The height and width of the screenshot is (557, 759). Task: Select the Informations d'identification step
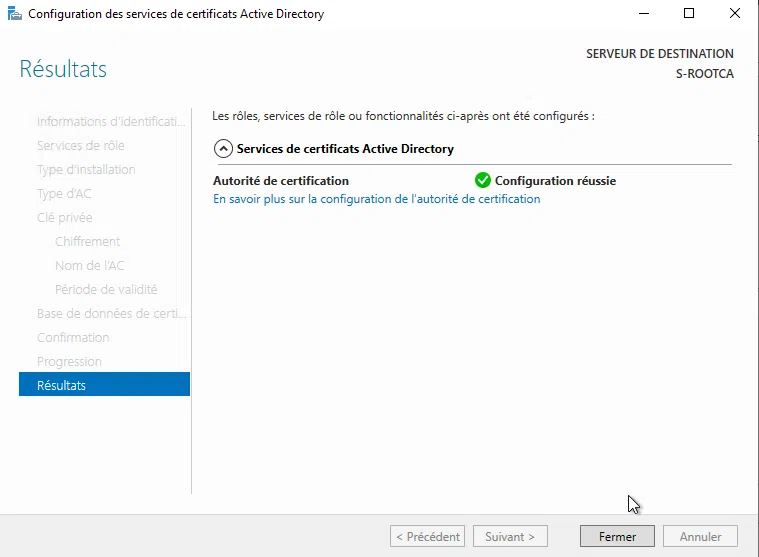point(111,121)
